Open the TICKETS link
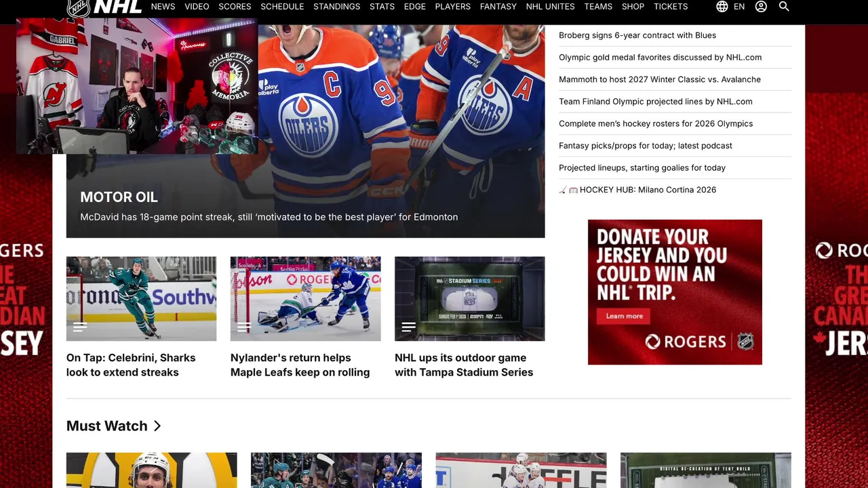This screenshot has height=488, width=868. [671, 7]
